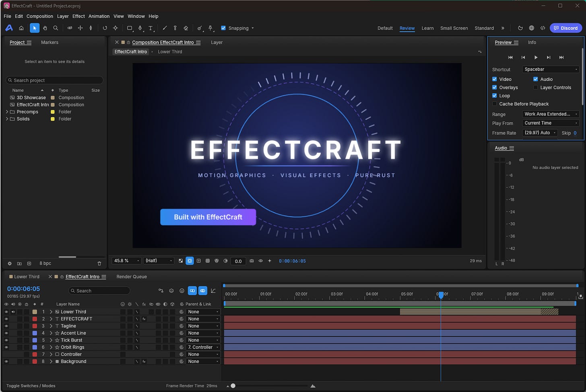This screenshot has height=392, width=586.
Task: Open the resolution dropdown showing (Half)
Action: (159, 261)
